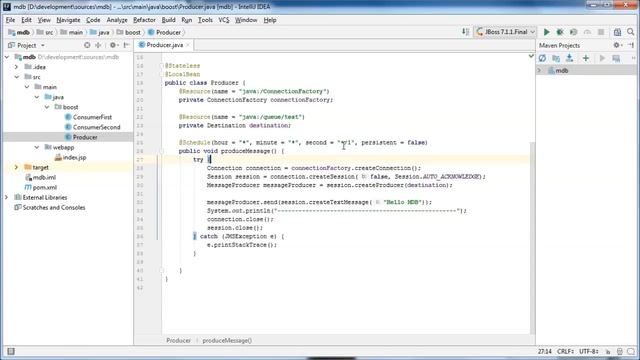
Task: Click the inspection checkmark above editor scrollbar
Action: (x=531, y=56)
